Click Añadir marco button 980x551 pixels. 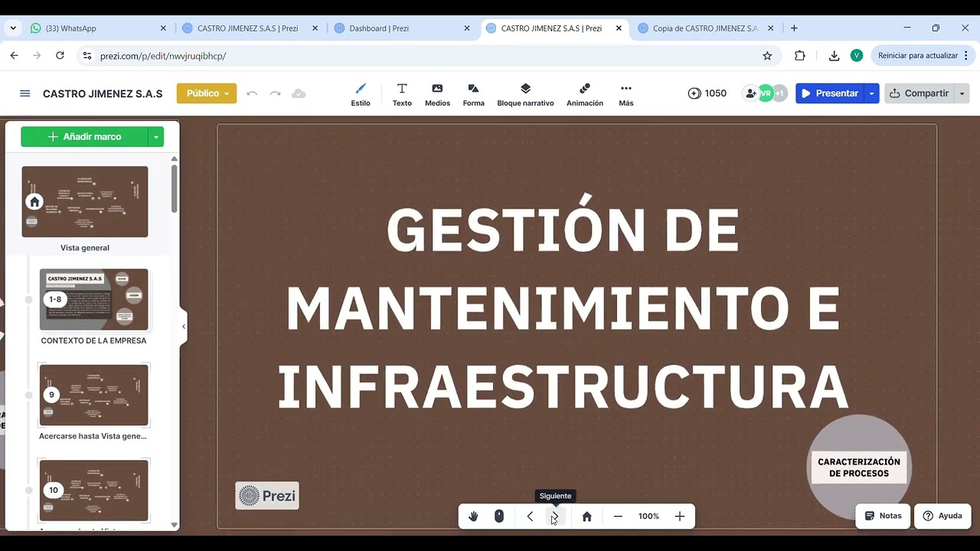point(84,137)
